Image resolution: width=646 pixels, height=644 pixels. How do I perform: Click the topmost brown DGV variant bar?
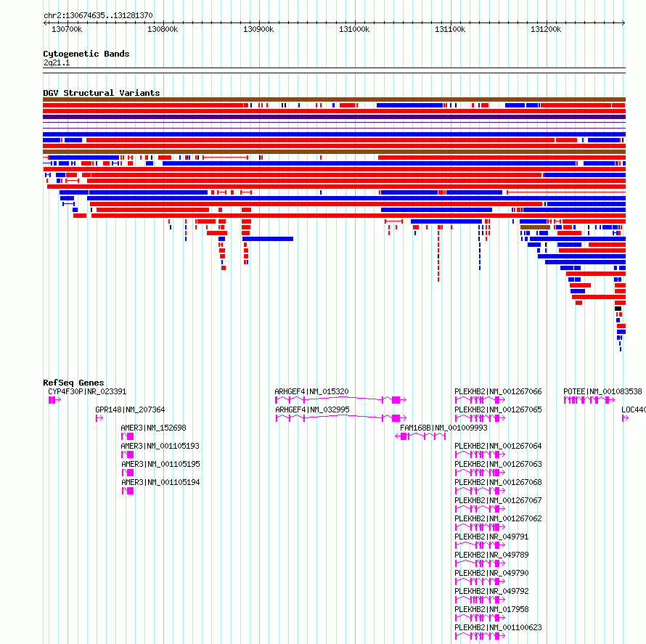click(x=334, y=99)
